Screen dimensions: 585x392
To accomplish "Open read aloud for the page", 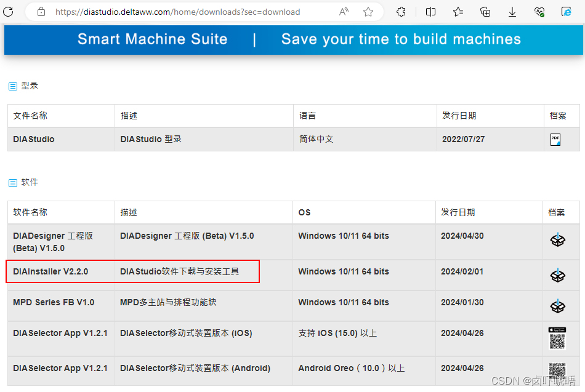I will pos(344,11).
